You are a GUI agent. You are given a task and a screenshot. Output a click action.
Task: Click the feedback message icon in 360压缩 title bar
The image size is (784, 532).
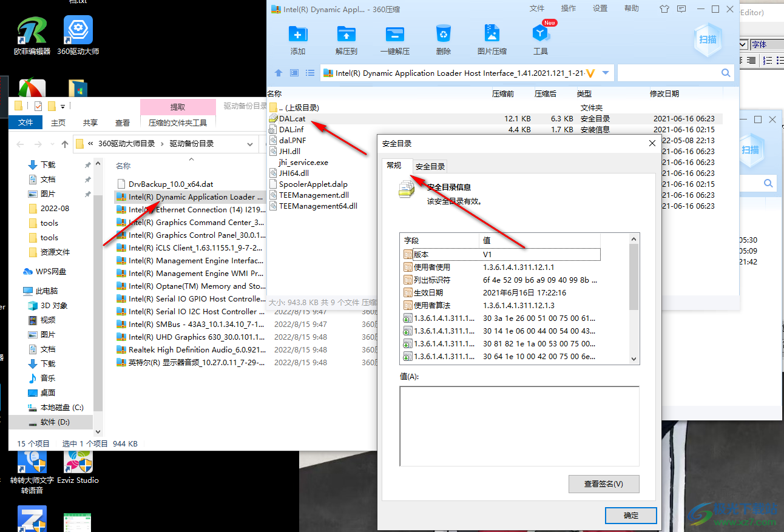(x=681, y=9)
